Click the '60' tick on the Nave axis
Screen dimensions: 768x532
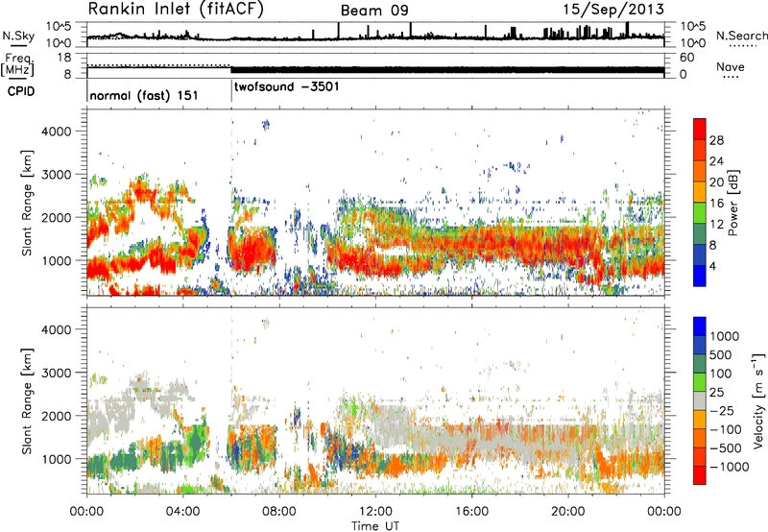coord(686,58)
